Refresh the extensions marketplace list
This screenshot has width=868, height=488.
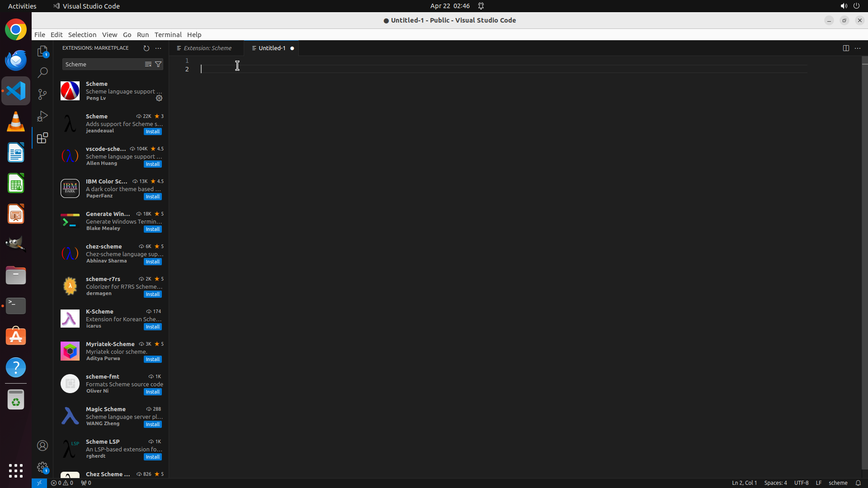point(146,48)
